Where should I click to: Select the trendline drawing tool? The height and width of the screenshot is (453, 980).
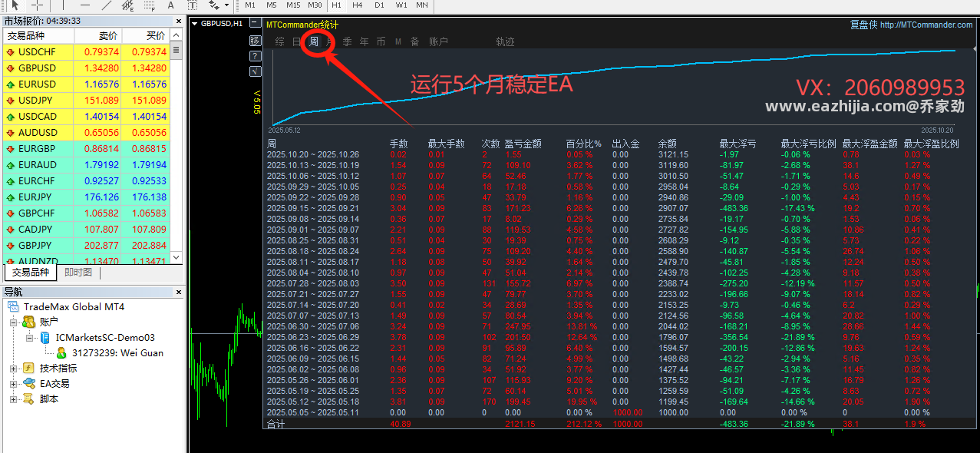point(106,5)
